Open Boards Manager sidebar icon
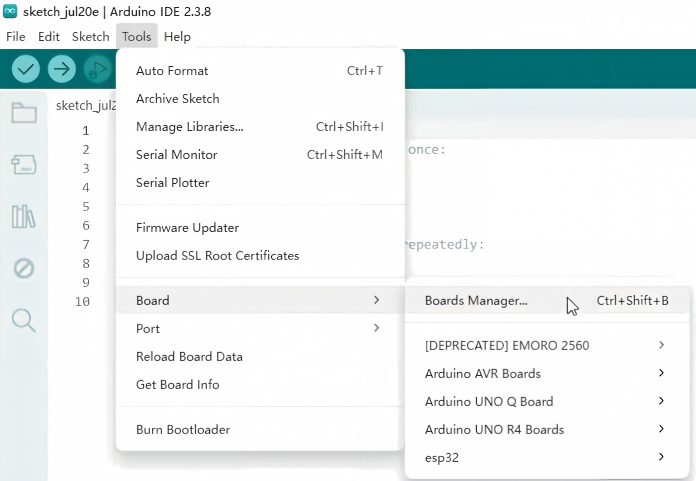 24,165
